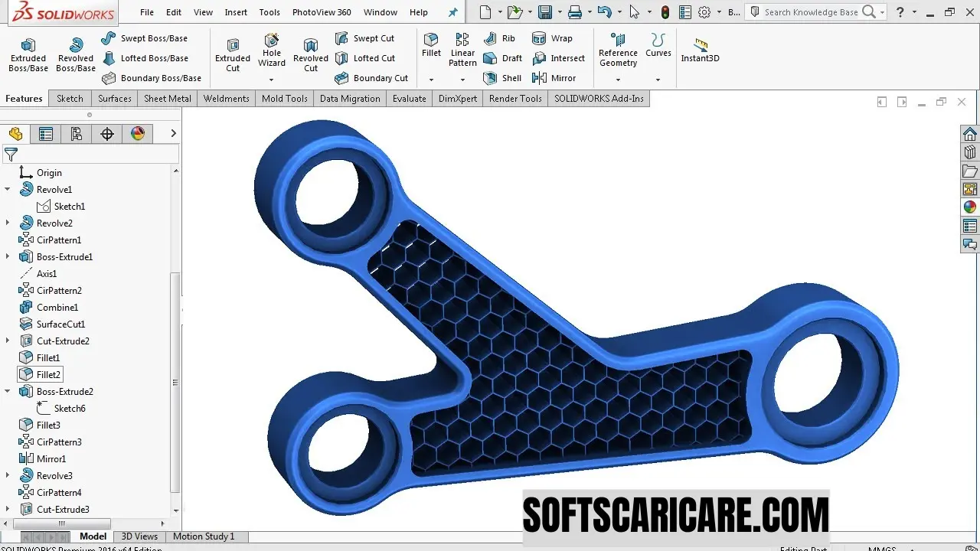Open Reference Geometry tool
The height and width of the screenshot is (551, 980).
(x=618, y=50)
